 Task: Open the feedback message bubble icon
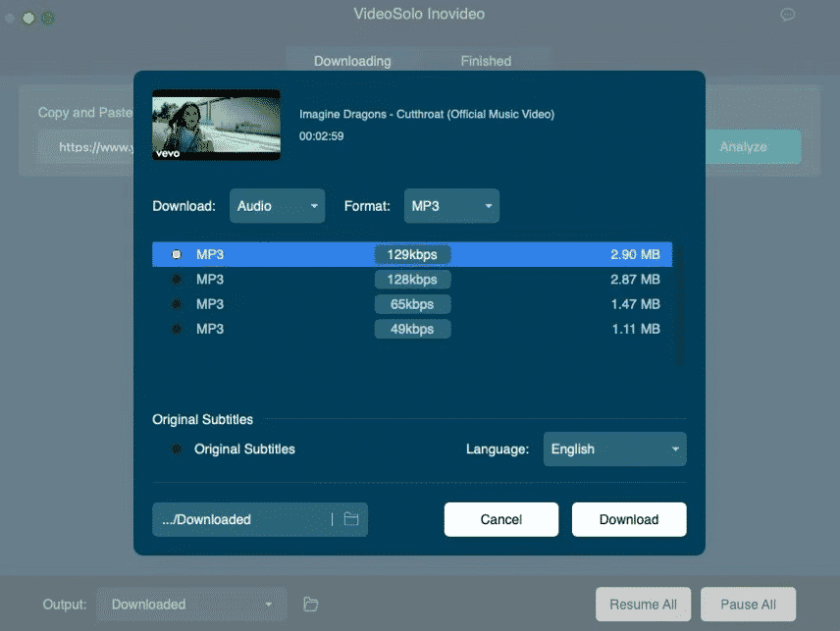pyautogui.click(x=787, y=14)
